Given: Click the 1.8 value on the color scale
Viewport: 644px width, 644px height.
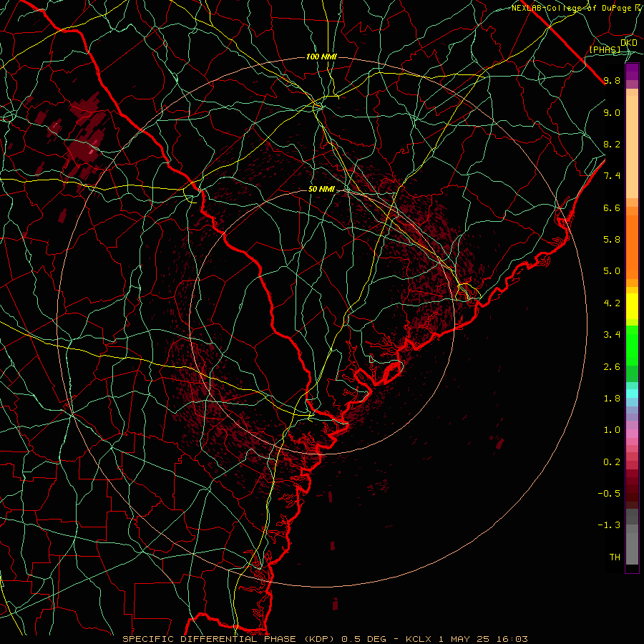Looking at the screenshot, I should 612,399.
